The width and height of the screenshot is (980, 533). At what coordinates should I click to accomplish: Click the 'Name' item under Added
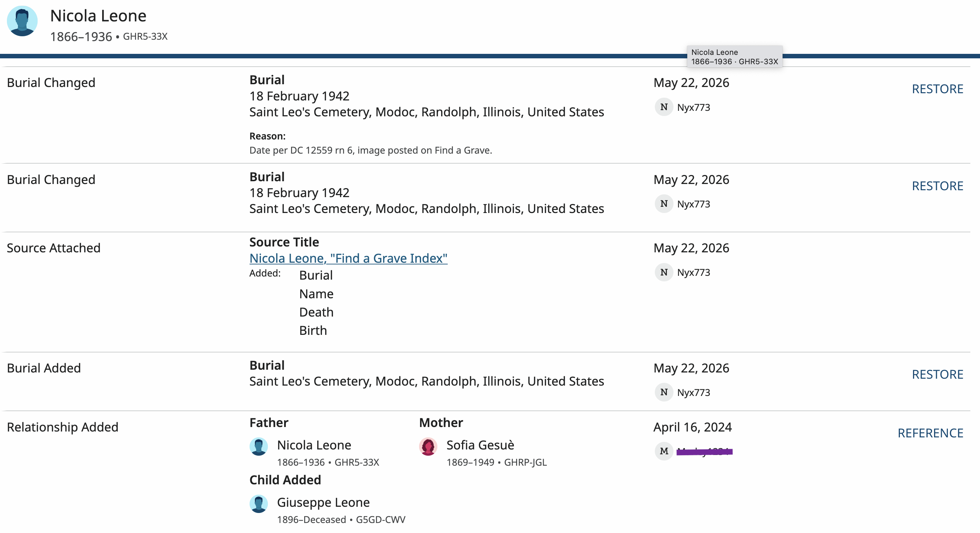pos(316,294)
